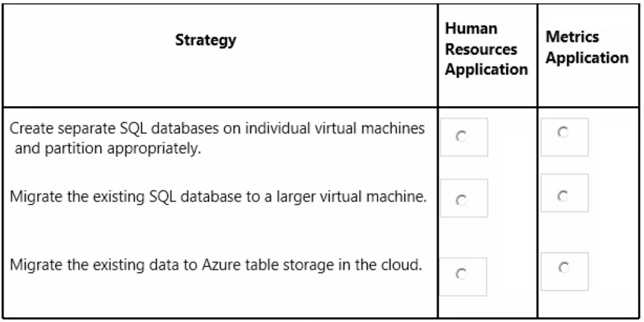Choose Human Resources for larger virtual machine migration
644x322 pixels.
tap(461, 200)
